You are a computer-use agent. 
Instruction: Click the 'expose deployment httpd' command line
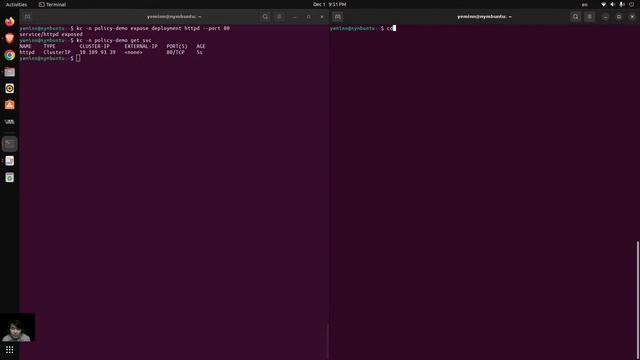pos(153,28)
